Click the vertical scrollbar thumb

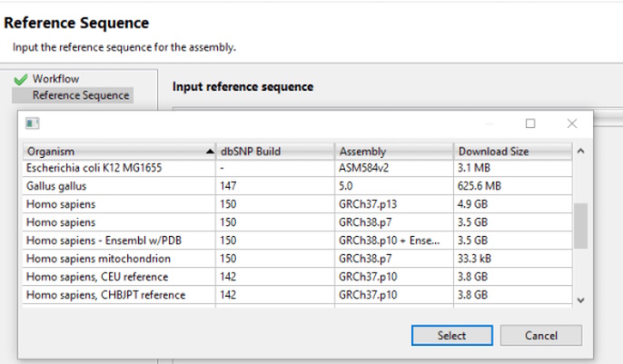(x=580, y=226)
